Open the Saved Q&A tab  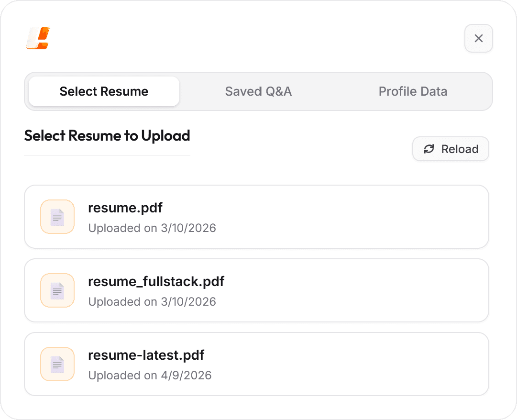coord(258,91)
